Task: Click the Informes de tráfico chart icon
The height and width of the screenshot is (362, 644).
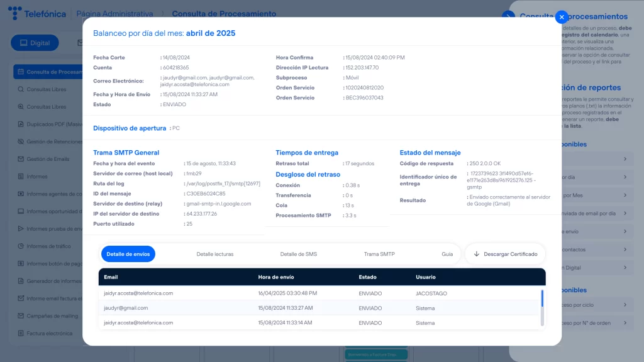Action: pyautogui.click(x=21, y=246)
